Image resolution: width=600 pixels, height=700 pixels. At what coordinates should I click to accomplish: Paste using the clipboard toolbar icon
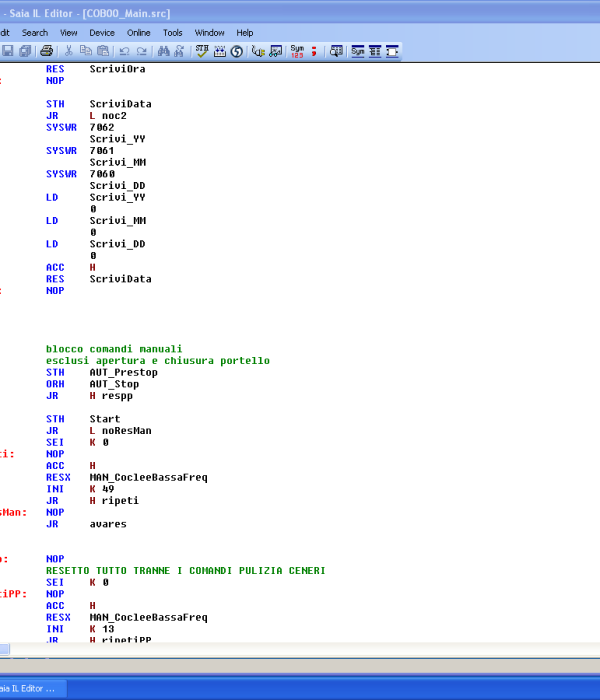click(103, 50)
